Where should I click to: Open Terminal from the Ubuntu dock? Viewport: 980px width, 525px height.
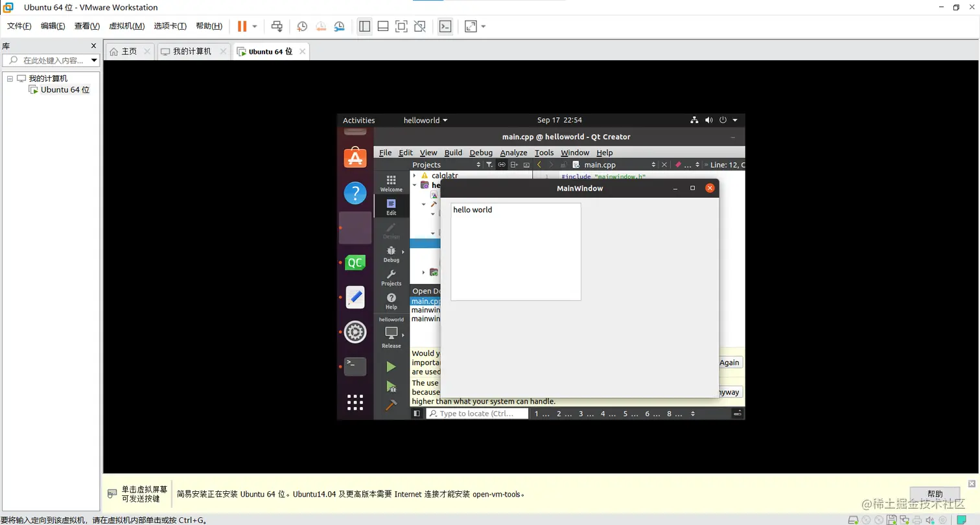click(355, 366)
